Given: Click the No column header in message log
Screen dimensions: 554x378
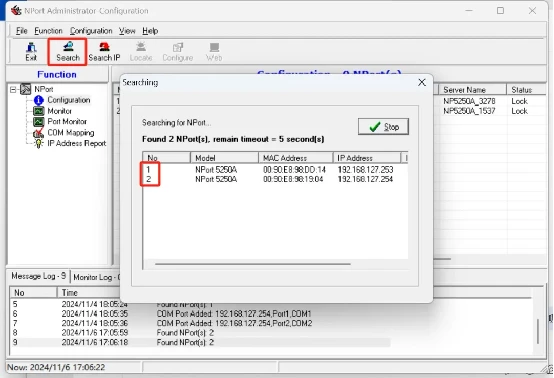Looking at the screenshot, I should 34,293.
